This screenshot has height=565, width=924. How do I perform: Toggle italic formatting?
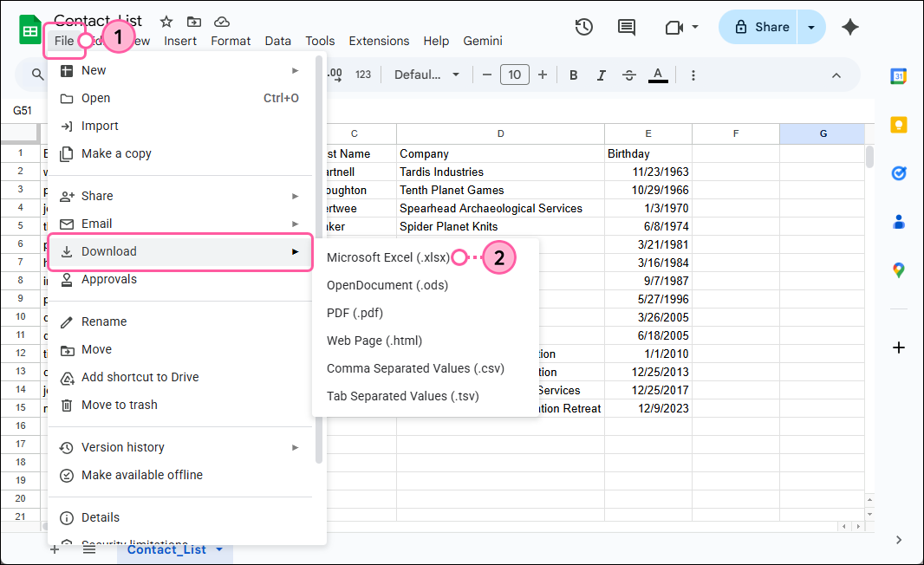601,75
